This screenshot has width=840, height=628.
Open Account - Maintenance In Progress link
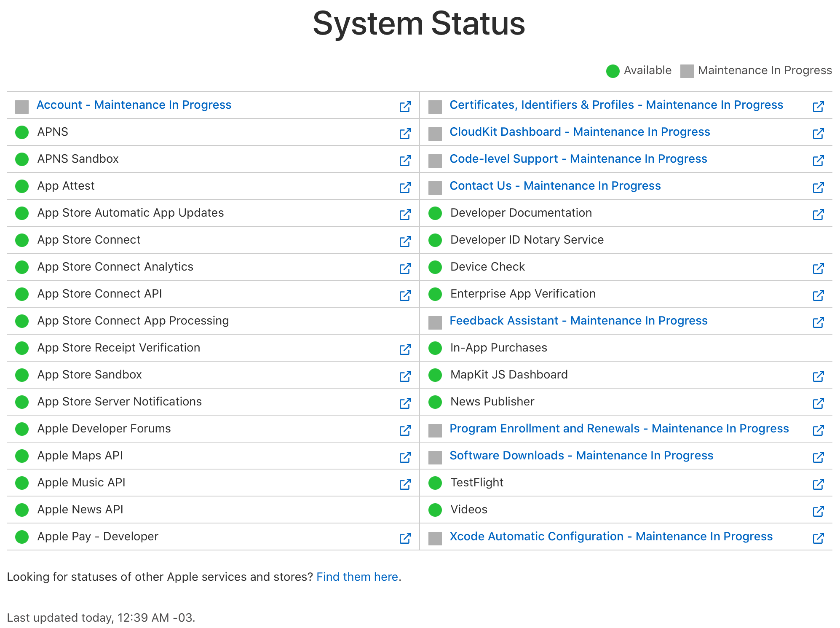pos(134,105)
